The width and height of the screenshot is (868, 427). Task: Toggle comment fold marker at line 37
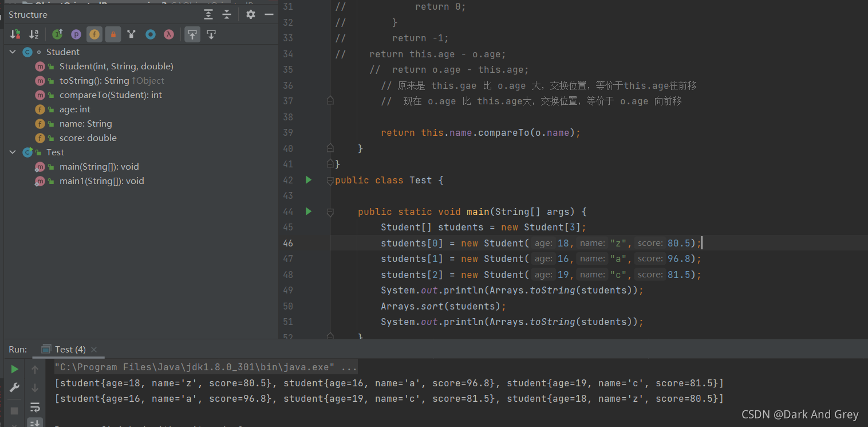click(x=330, y=100)
